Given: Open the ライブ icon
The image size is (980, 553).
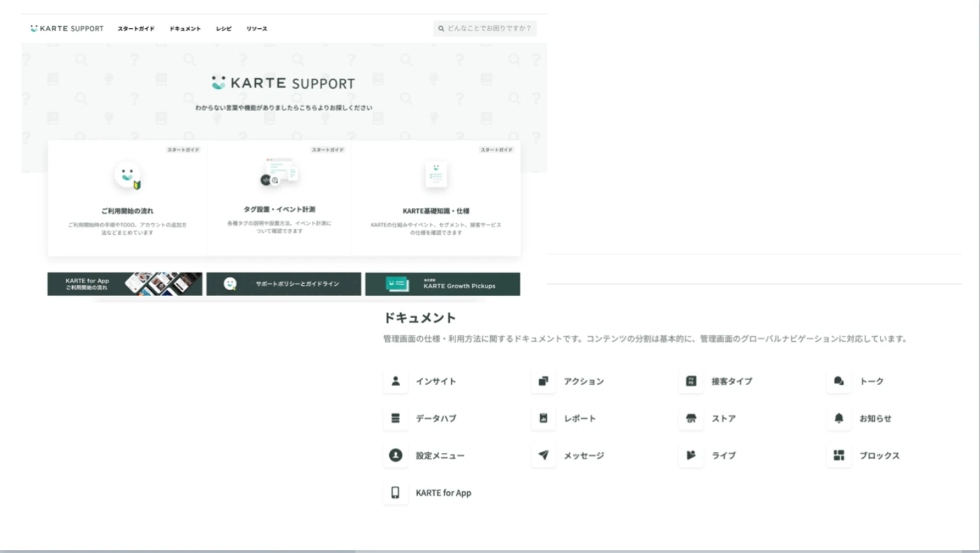Looking at the screenshot, I should pos(691,455).
